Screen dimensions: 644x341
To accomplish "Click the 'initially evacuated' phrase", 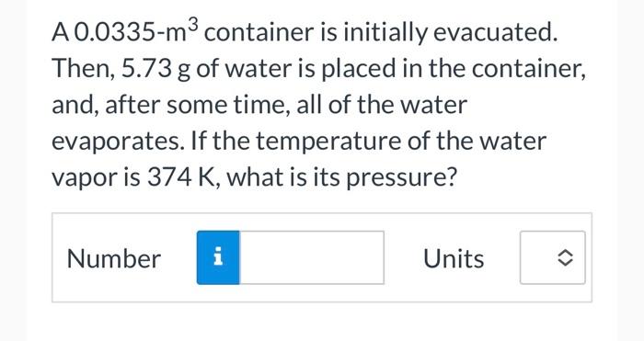I will pos(448,32).
